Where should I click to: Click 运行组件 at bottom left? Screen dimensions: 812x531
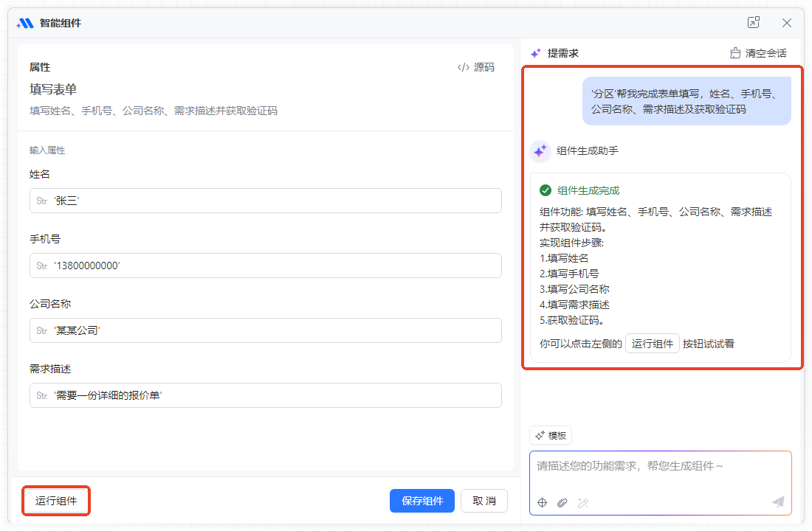tap(56, 501)
